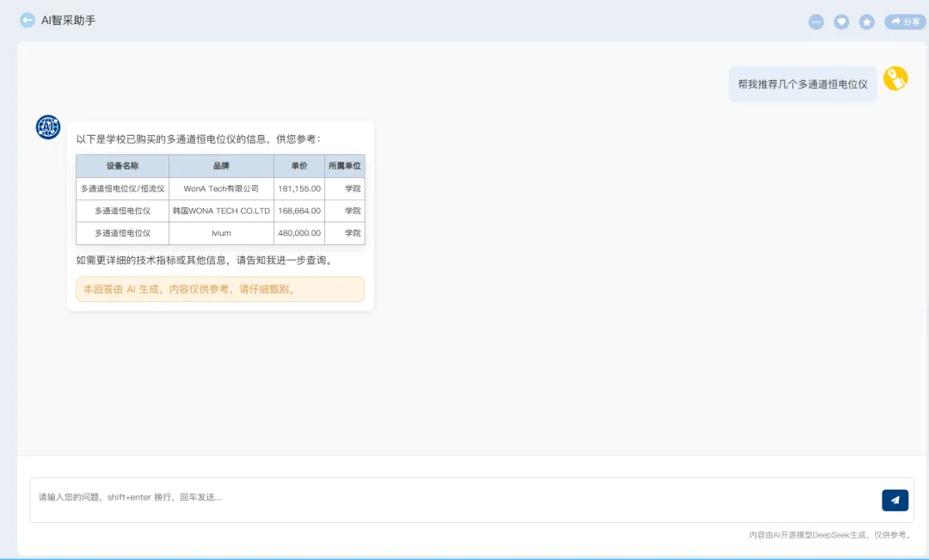Click the AI智采助手 title
929x560 pixels.
[68, 20]
